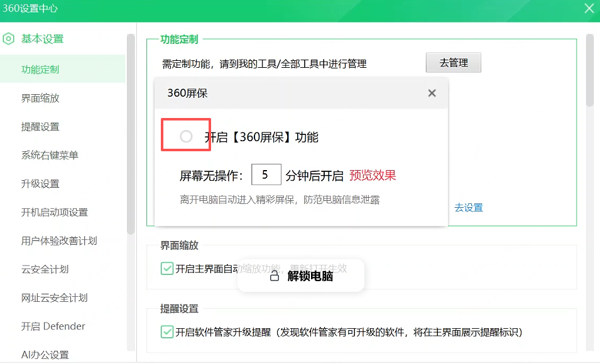This screenshot has height=364, width=600.
Task: Click the red 预览效果 link
Action: pyautogui.click(x=373, y=175)
